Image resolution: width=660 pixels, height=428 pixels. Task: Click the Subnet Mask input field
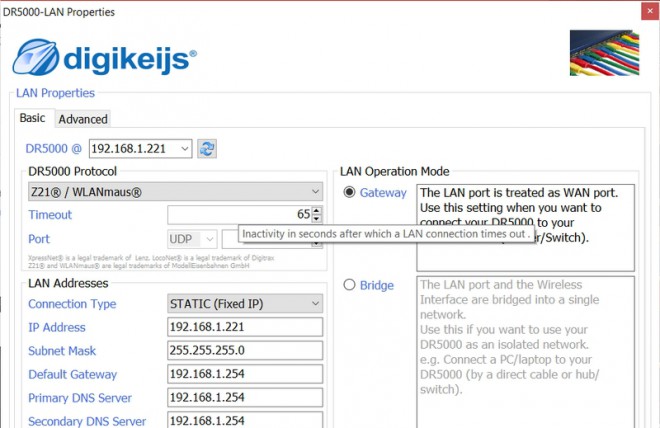(245, 350)
